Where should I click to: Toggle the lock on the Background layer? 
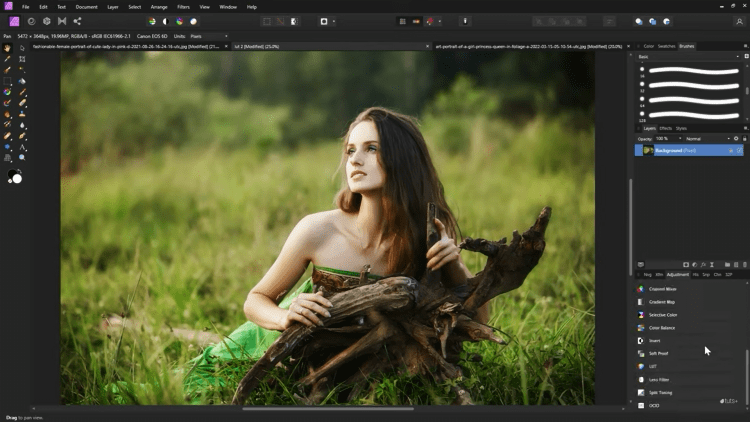(731, 150)
